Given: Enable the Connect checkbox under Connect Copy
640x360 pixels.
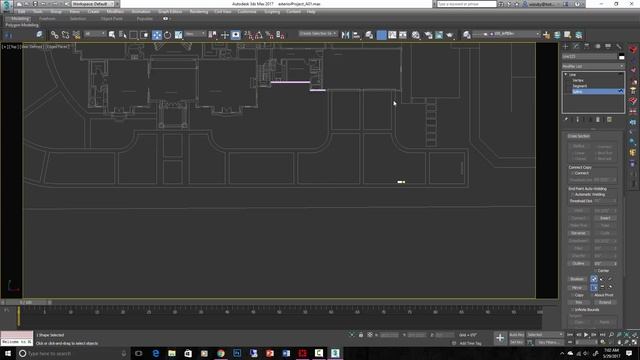Looking at the screenshot, I should (572, 173).
